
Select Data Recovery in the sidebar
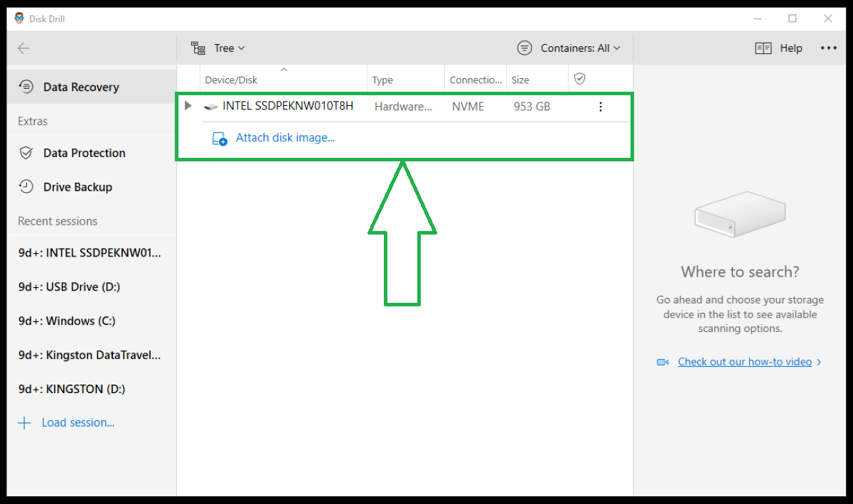coord(92,87)
